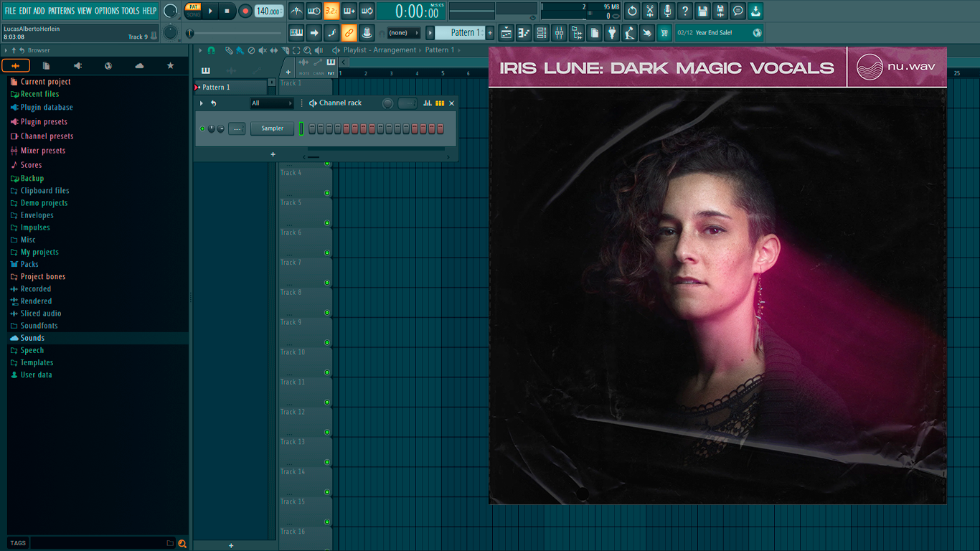Image resolution: width=980 pixels, height=551 pixels.
Task: Toggle the playlist snap magnet
Action: coord(211,50)
